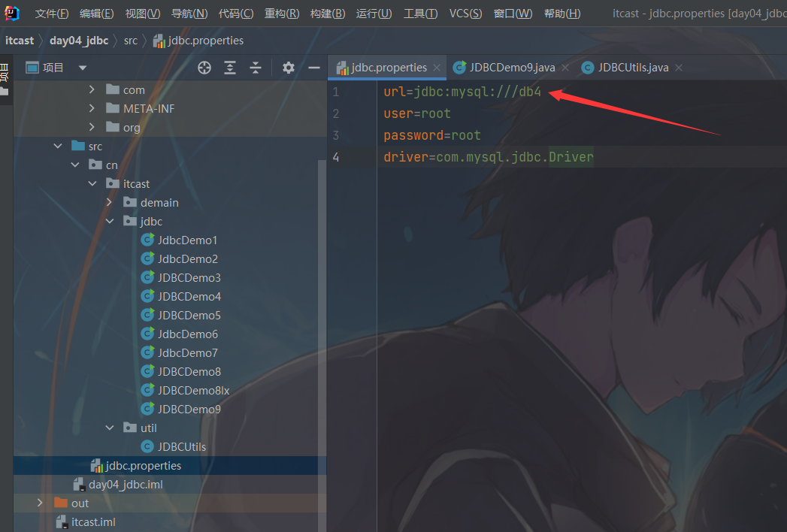This screenshot has height=532, width=787.
Task: Collapse the src folder
Action: [x=58, y=146]
